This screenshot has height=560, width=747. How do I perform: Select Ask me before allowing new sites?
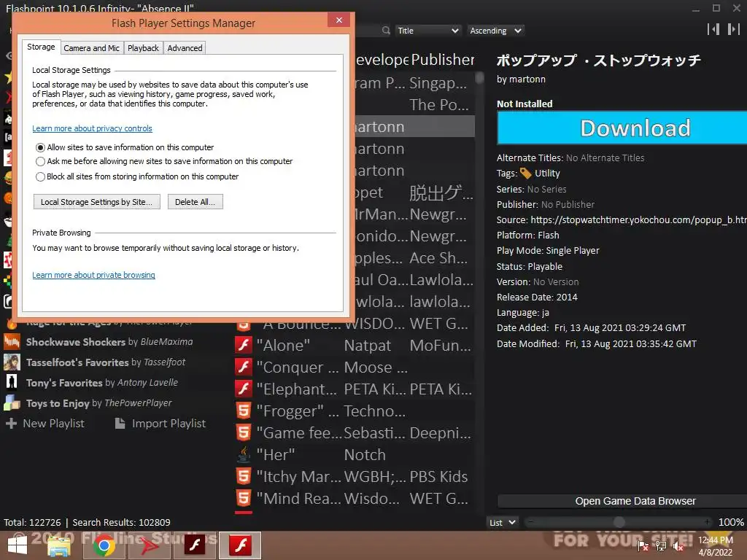coord(41,161)
